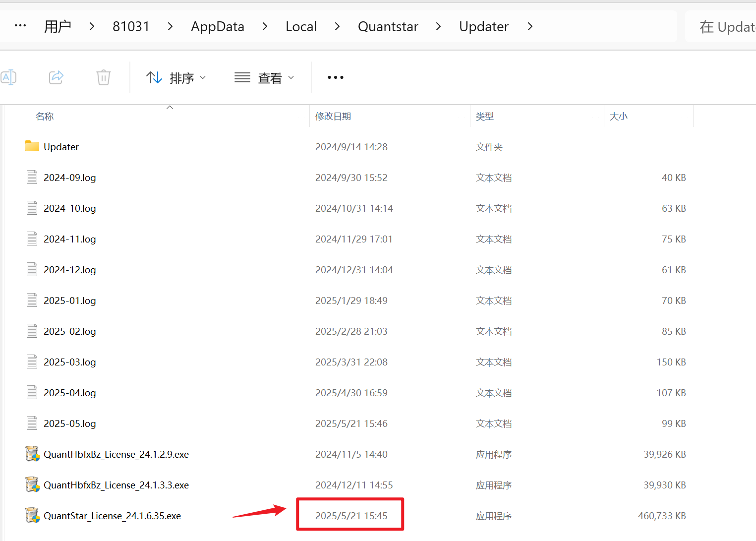Select Updater breadcrumb segment
The image size is (756, 541).
(x=484, y=27)
